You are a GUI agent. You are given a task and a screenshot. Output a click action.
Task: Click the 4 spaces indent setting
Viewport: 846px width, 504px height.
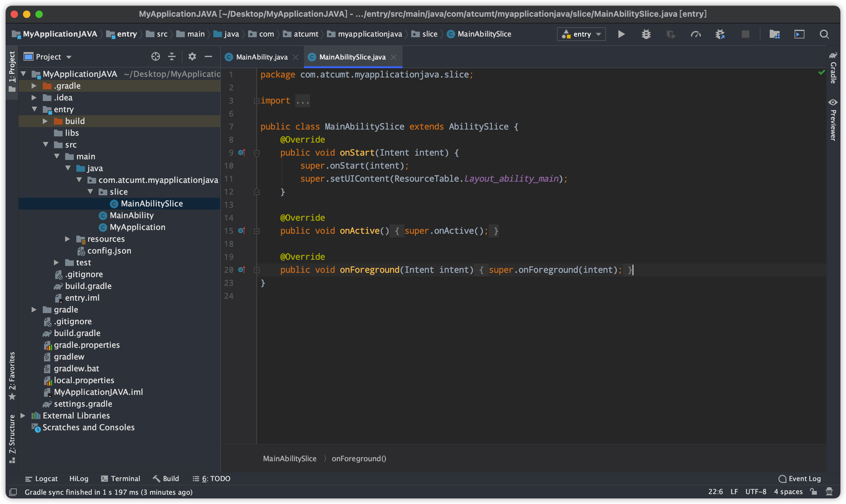[x=788, y=491]
